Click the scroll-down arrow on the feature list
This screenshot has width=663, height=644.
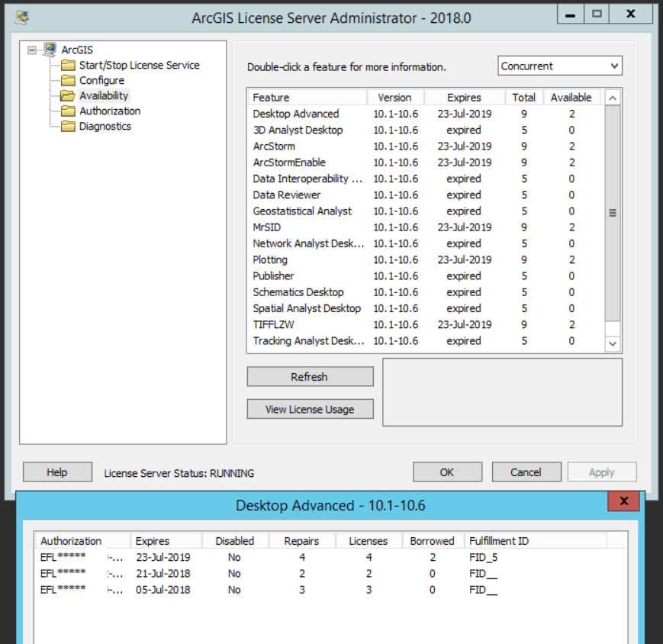[x=615, y=345]
